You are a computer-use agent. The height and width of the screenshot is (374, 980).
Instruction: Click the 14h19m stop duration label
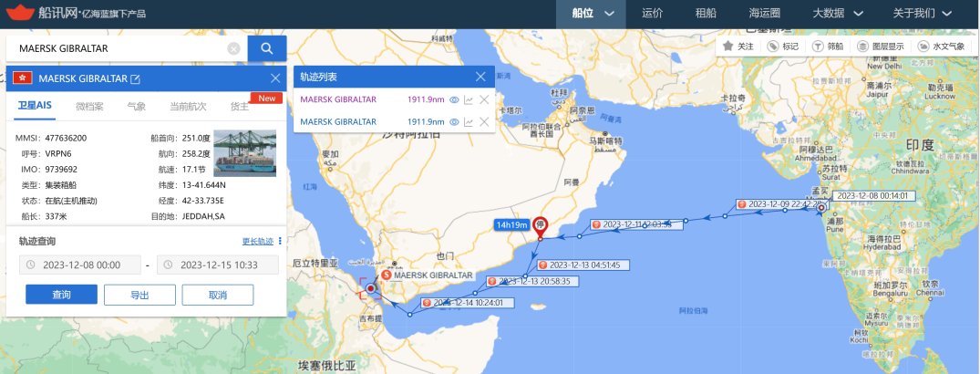[x=511, y=224]
